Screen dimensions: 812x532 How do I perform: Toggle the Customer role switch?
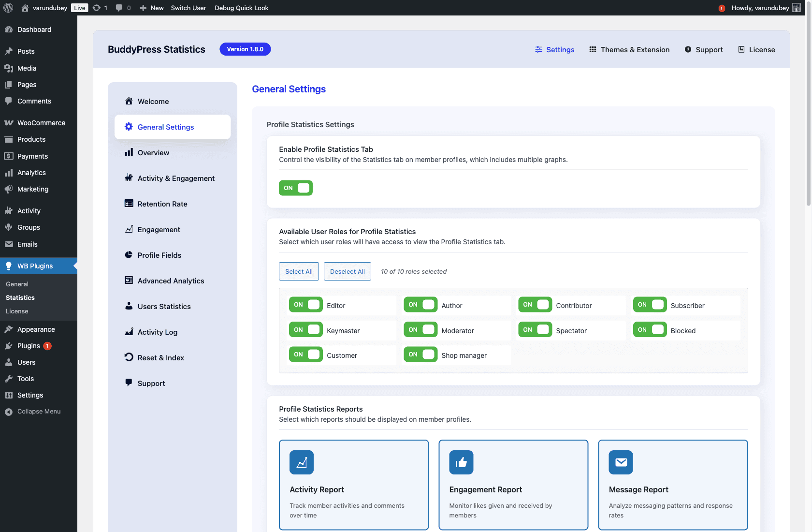pos(306,355)
